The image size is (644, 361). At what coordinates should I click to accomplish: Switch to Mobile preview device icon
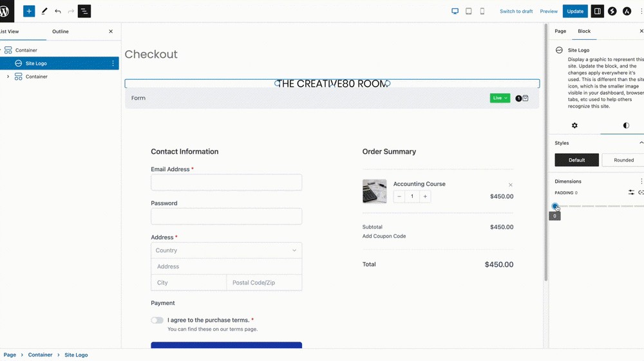point(482,11)
